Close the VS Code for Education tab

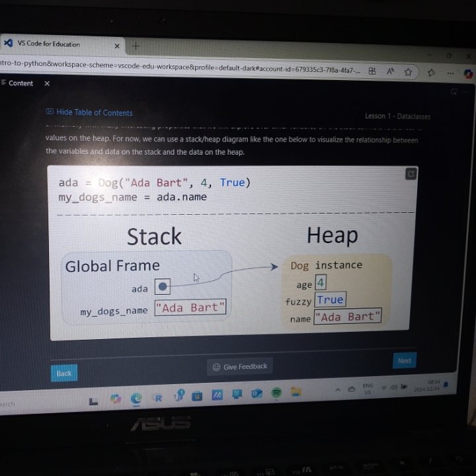pyautogui.click(x=117, y=46)
